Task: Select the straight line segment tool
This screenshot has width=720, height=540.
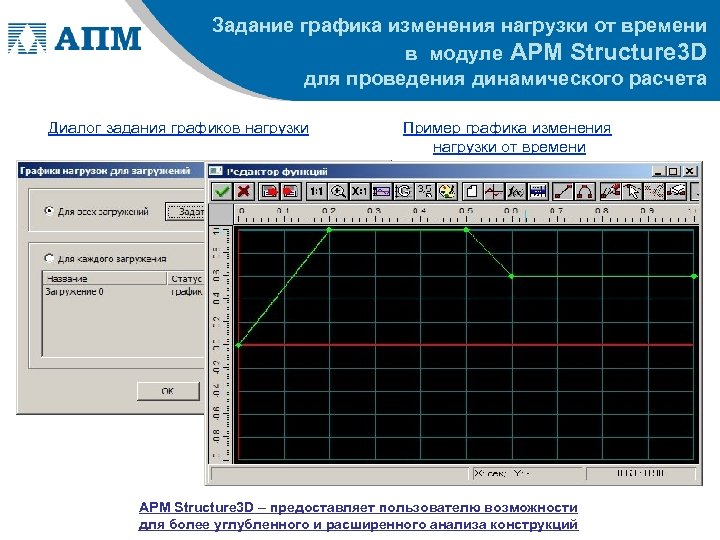Action: point(563,191)
